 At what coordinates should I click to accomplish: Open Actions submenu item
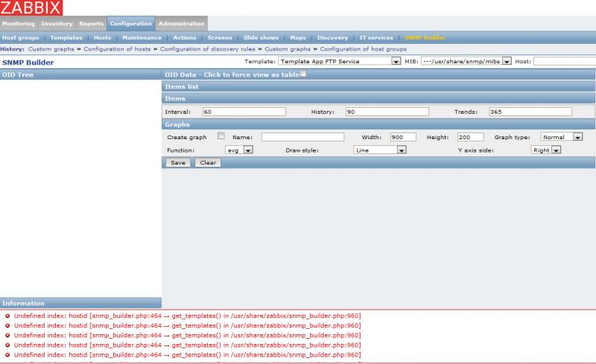pos(184,38)
